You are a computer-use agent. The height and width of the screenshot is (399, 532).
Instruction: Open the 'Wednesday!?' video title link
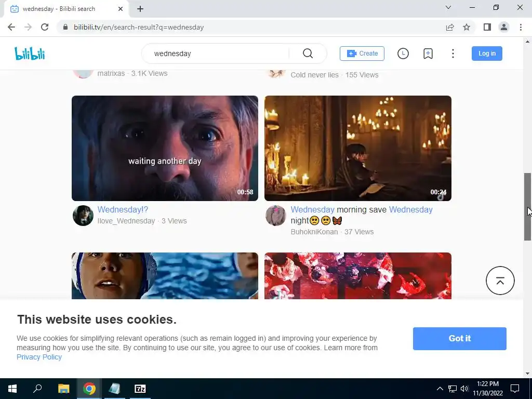tap(123, 210)
